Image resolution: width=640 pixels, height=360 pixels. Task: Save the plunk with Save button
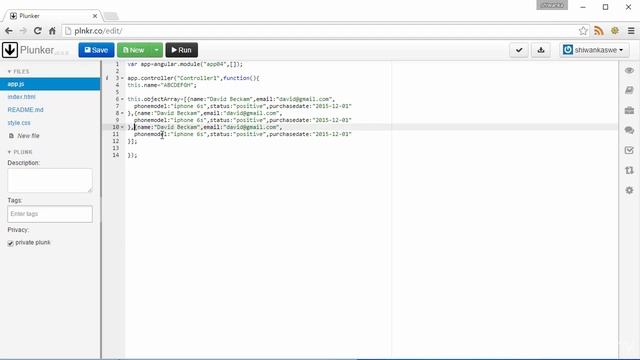tap(96, 50)
